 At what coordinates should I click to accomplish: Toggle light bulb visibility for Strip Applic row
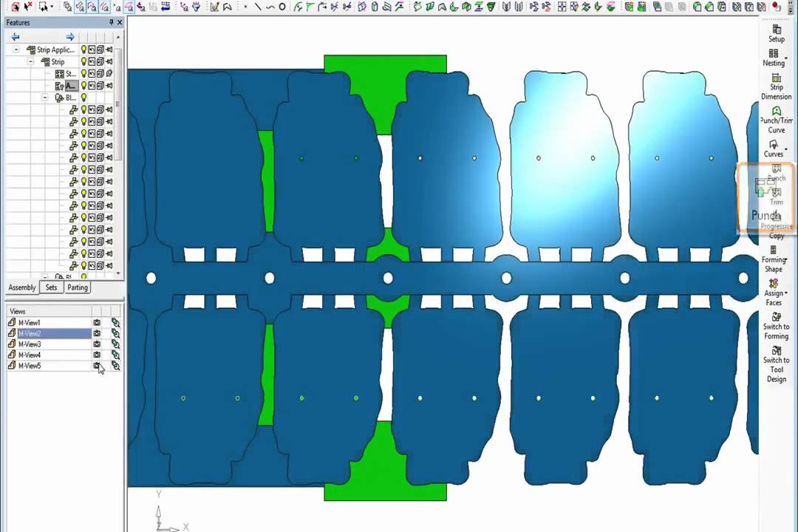click(83, 50)
